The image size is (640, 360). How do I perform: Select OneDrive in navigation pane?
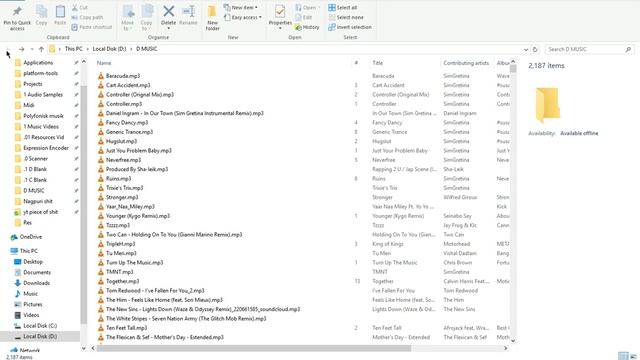coord(31,237)
